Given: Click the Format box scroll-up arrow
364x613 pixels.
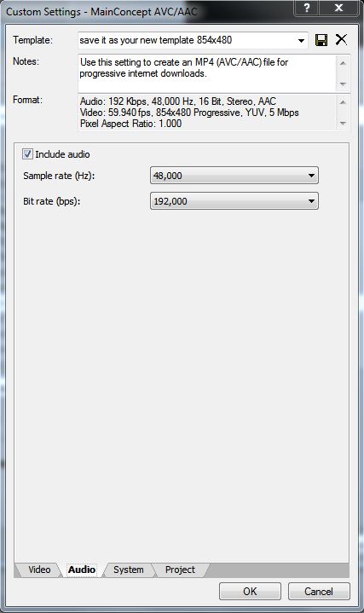Looking at the screenshot, I should [343, 102].
